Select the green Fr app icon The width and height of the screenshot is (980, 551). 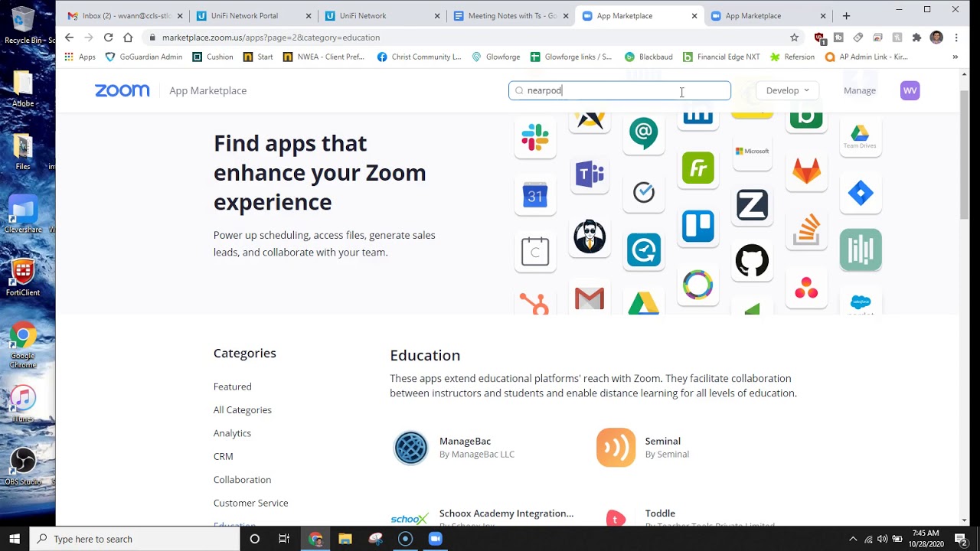tap(697, 168)
